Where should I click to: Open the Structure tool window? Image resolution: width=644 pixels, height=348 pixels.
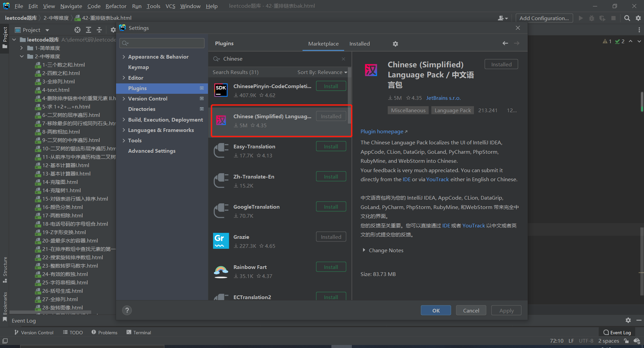tap(5, 270)
